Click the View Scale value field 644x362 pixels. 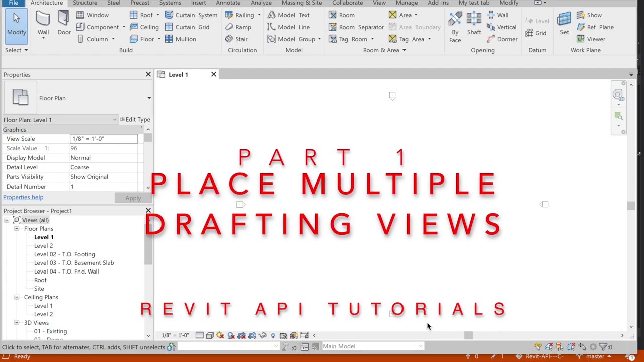coord(104,139)
